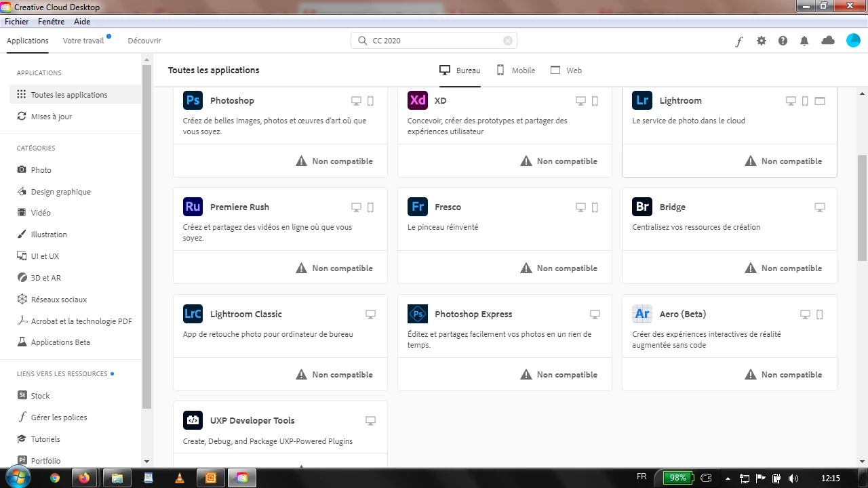Check cloud sync status icon

[828, 41]
